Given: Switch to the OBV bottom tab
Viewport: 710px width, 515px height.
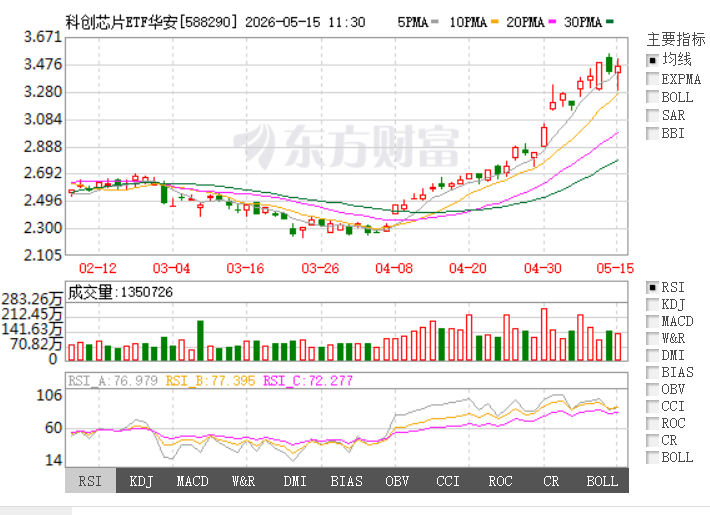Looking at the screenshot, I should pos(397,481).
